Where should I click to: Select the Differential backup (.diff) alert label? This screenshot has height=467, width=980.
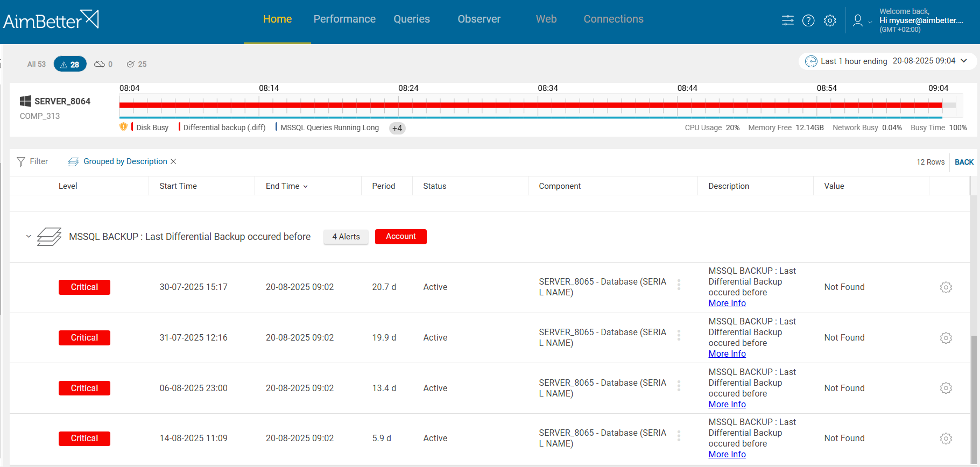pos(224,128)
